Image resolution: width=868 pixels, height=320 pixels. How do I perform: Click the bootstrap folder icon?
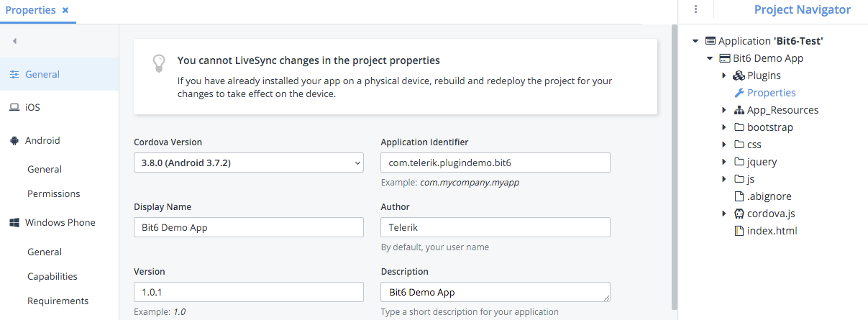point(739,127)
